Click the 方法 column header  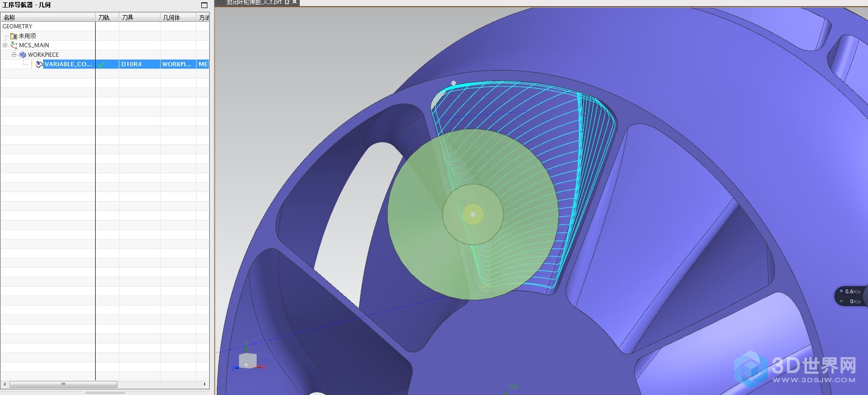[203, 18]
